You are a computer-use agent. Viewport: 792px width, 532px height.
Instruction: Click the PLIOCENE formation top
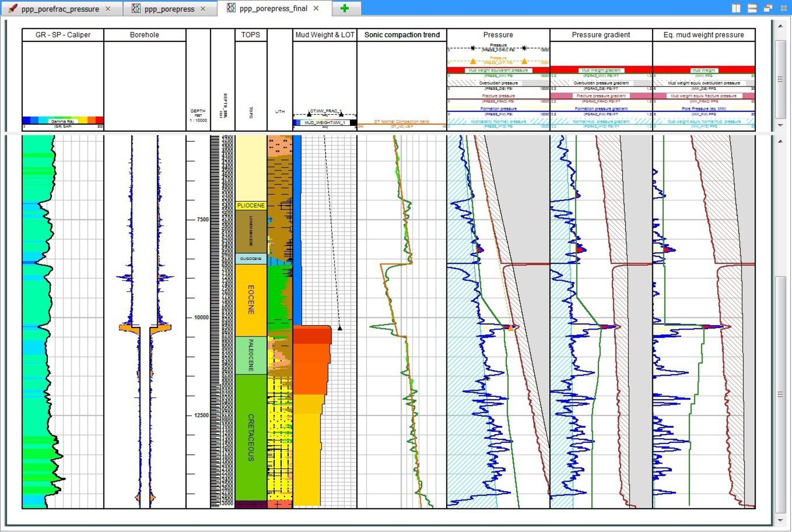coord(251,205)
